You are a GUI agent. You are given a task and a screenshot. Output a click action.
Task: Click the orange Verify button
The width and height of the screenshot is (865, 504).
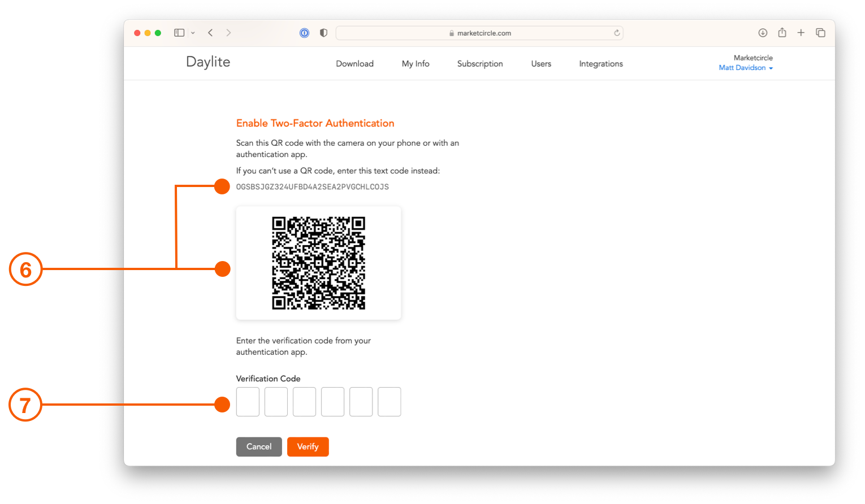[308, 447]
